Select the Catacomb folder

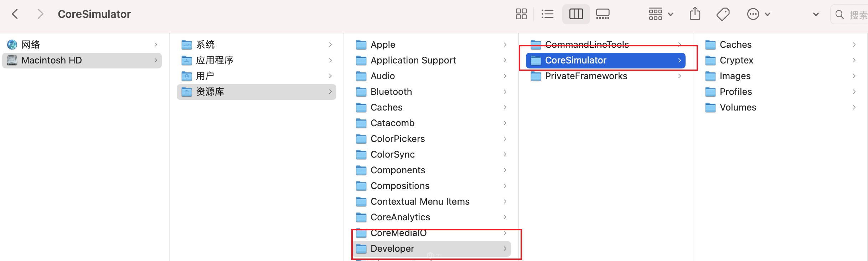tap(431, 123)
